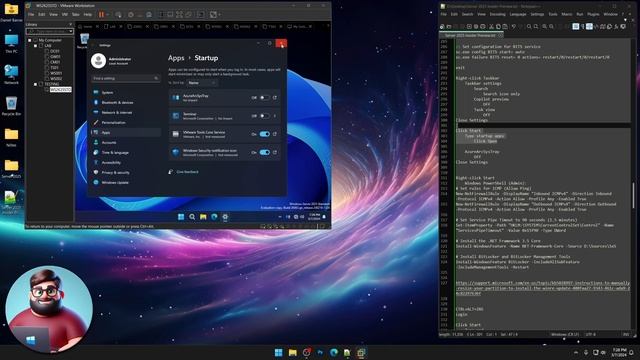The height and width of the screenshot is (360, 640).
Task: Click the Give feedback link
Action: pyautogui.click(x=187, y=172)
